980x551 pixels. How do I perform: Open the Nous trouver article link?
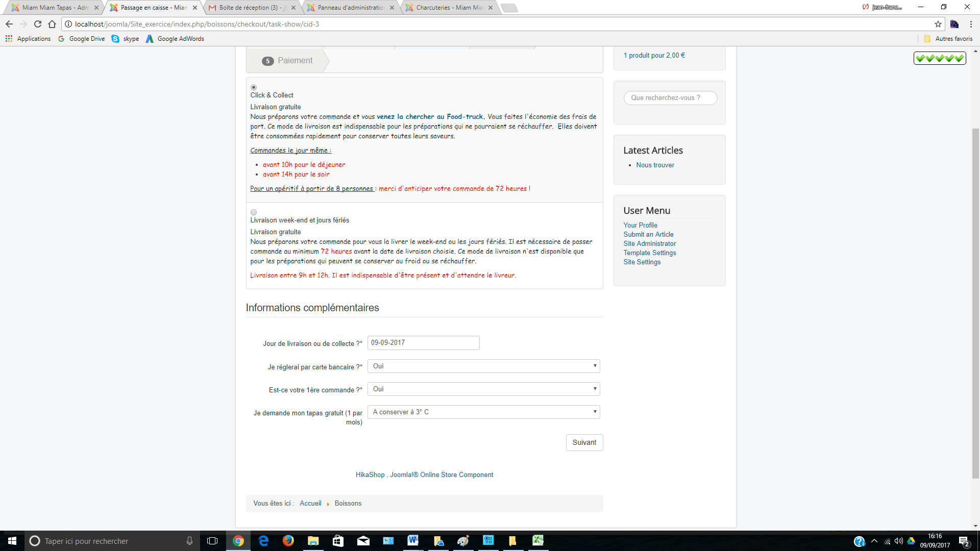pyautogui.click(x=655, y=165)
